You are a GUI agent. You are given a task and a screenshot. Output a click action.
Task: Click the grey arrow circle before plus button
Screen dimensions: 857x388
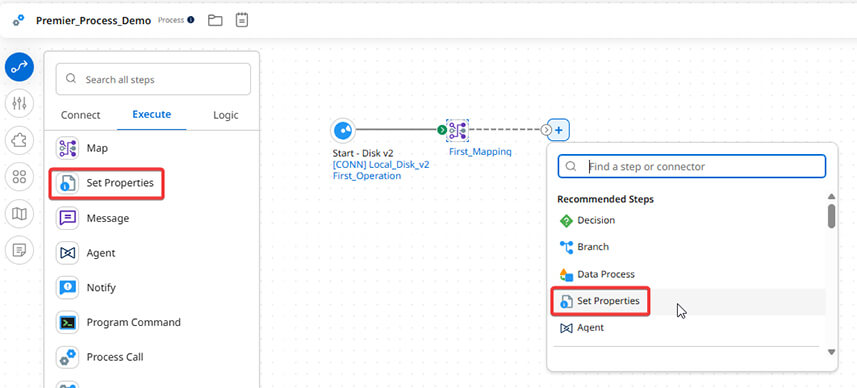click(x=545, y=130)
